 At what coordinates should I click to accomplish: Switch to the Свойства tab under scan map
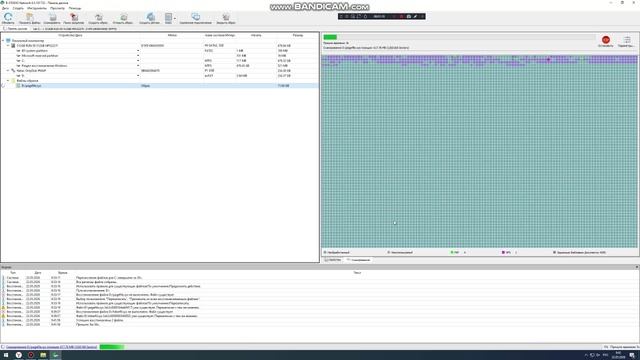[x=333, y=260]
